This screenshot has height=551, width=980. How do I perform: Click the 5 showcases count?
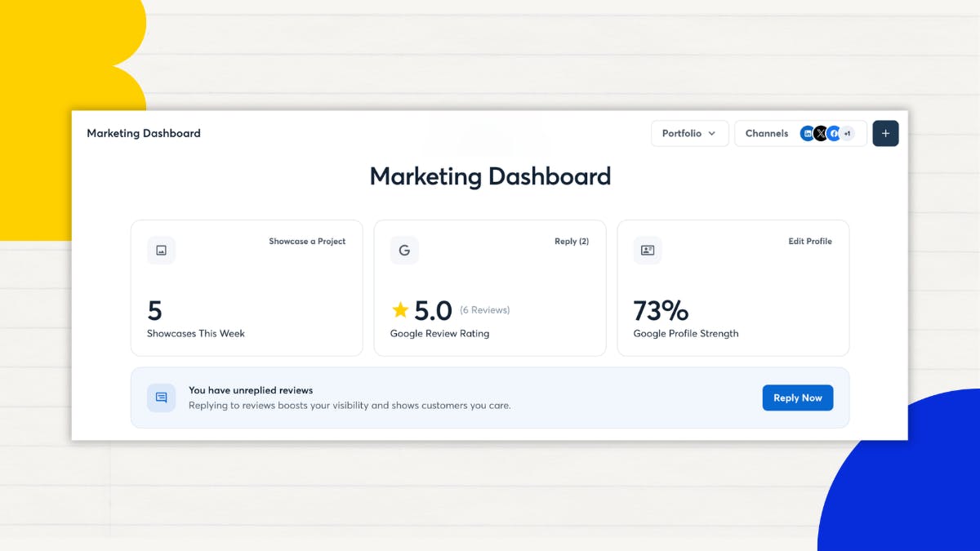[x=154, y=311]
